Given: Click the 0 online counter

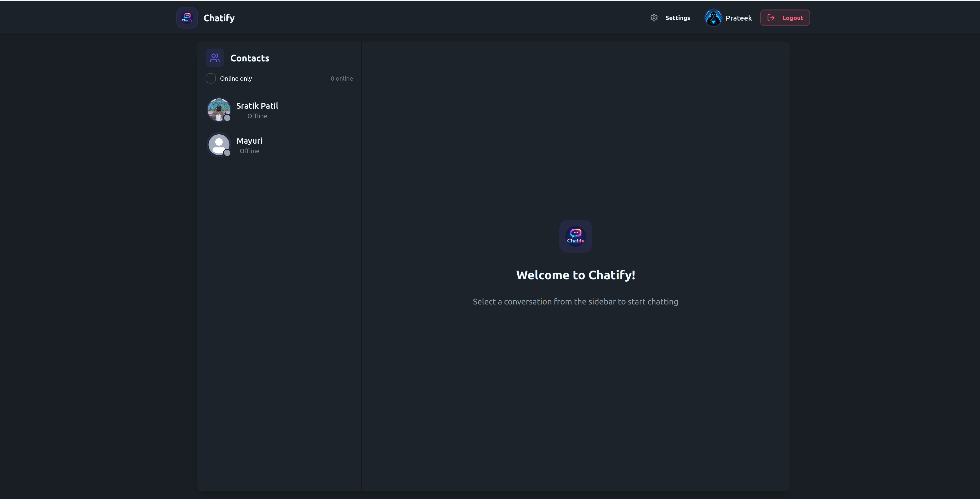Looking at the screenshot, I should (x=342, y=78).
